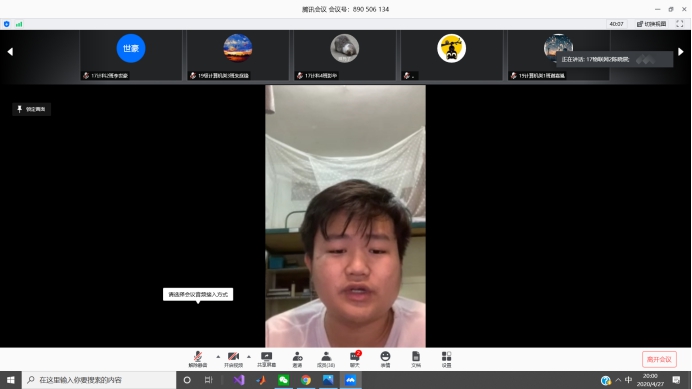Show previous participants with left arrow
Image resolution: width=692 pixels, height=389 pixels.
coord(10,52)
